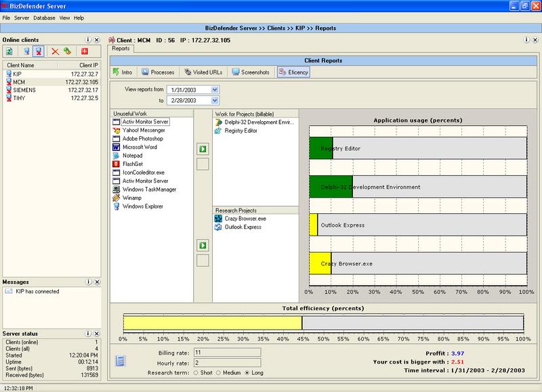Select the 'KIP has connected' message

(37, 292)
